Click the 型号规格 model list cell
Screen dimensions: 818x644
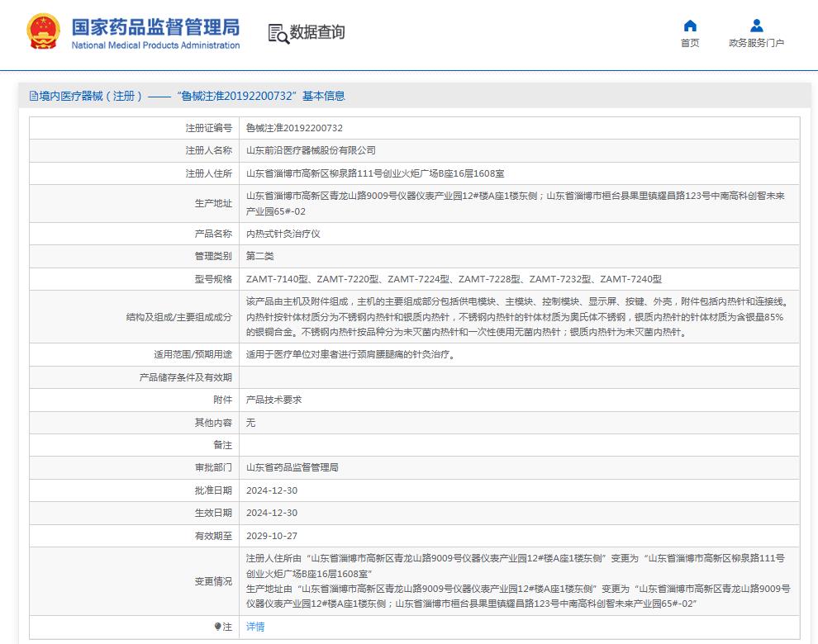point(454,279)
